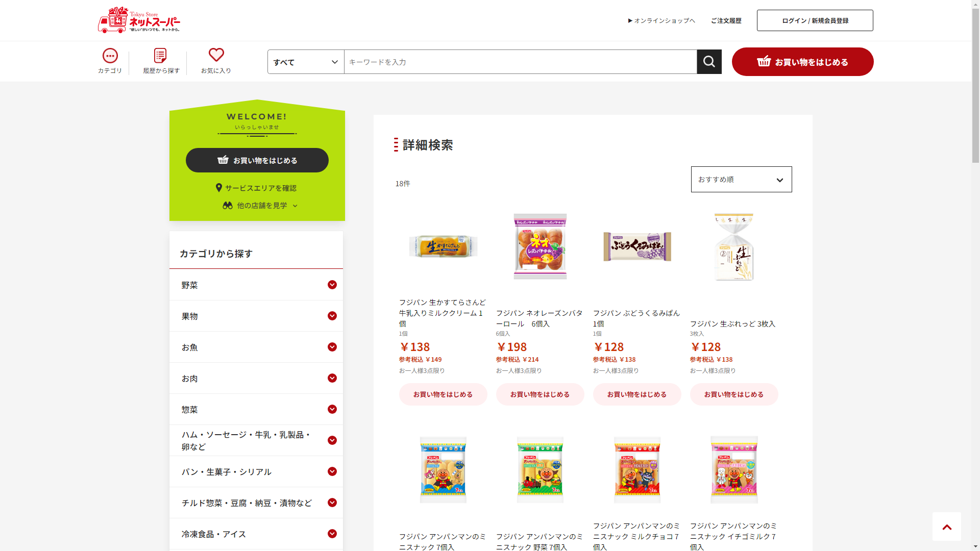Open the カテゴリ category icon
The width and height of the screenshot is (980, 551).
[110, 61]
